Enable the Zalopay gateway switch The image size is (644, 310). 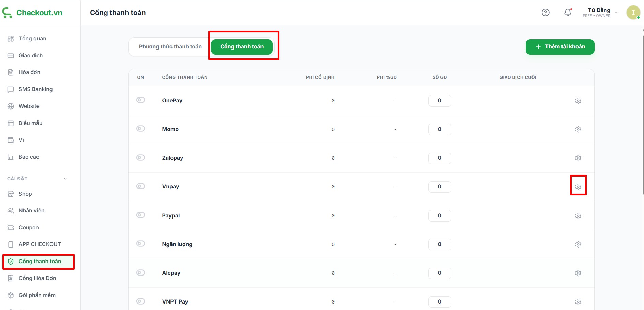[x=140, y=157]
